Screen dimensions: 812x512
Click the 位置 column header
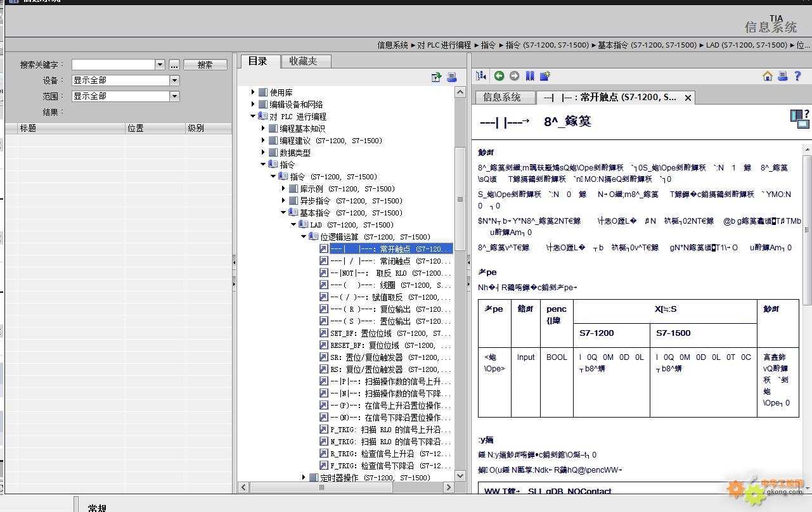coord(155,128)
